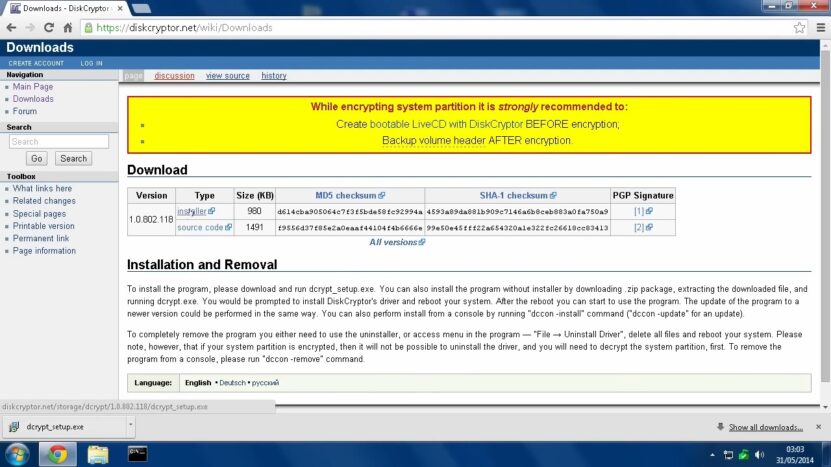The image size is (831, 467).
Task: Switch to the history tab
Action: pyautogui.click(x=273, y=76)
